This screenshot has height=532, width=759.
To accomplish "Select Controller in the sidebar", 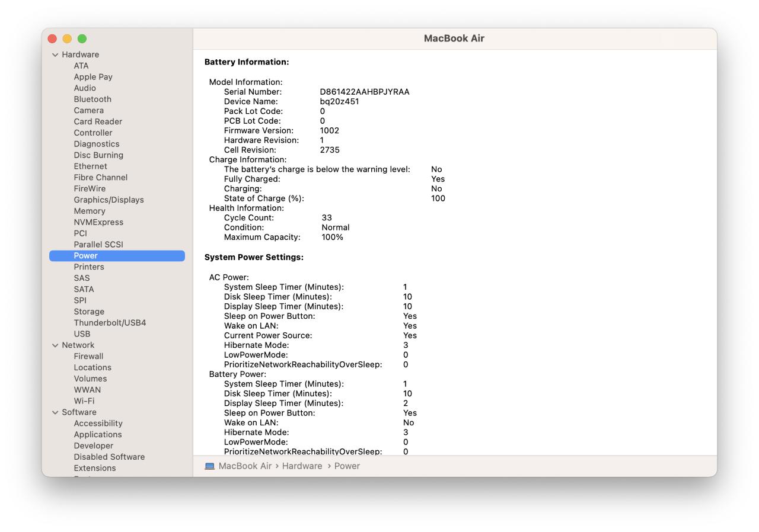I will click(93, 133).
